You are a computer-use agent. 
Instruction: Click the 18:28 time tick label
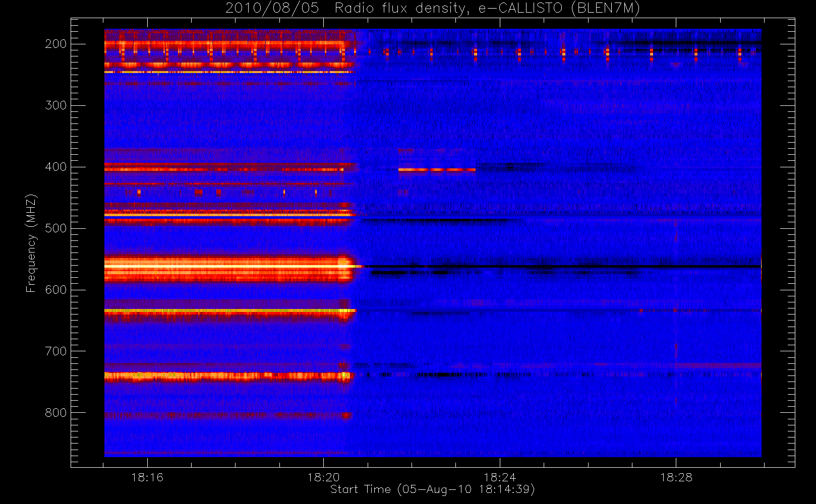tap(676, 477)
